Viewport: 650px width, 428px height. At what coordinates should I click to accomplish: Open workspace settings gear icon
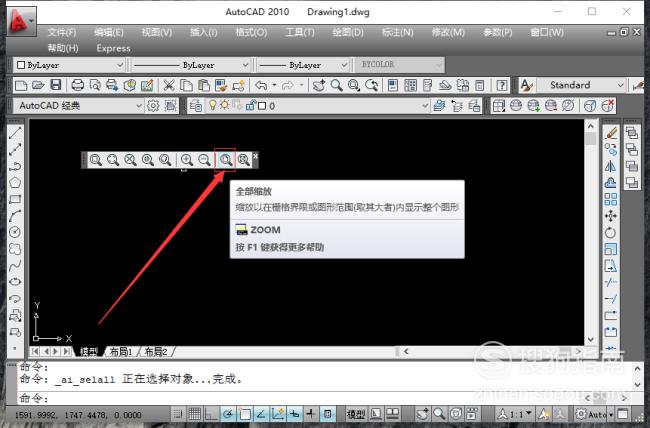click(153, 106)
